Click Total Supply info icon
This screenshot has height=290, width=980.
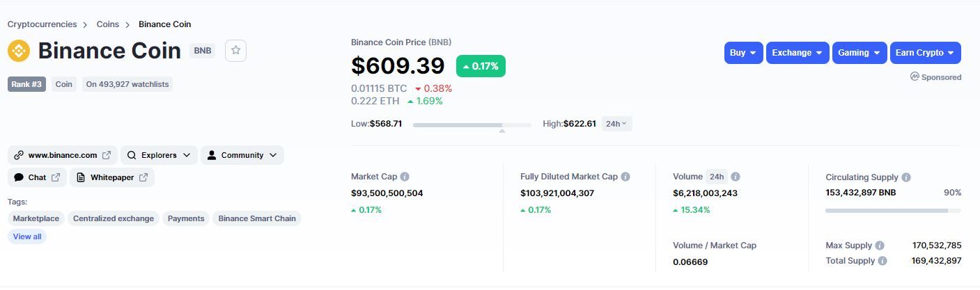pyautogui.click(x=882, y=261)
